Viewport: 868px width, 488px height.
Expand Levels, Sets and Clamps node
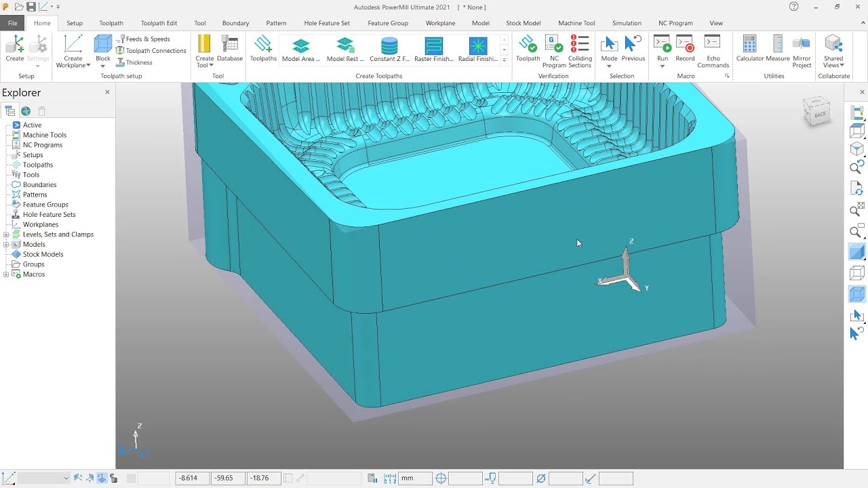(x=6, y=235)
